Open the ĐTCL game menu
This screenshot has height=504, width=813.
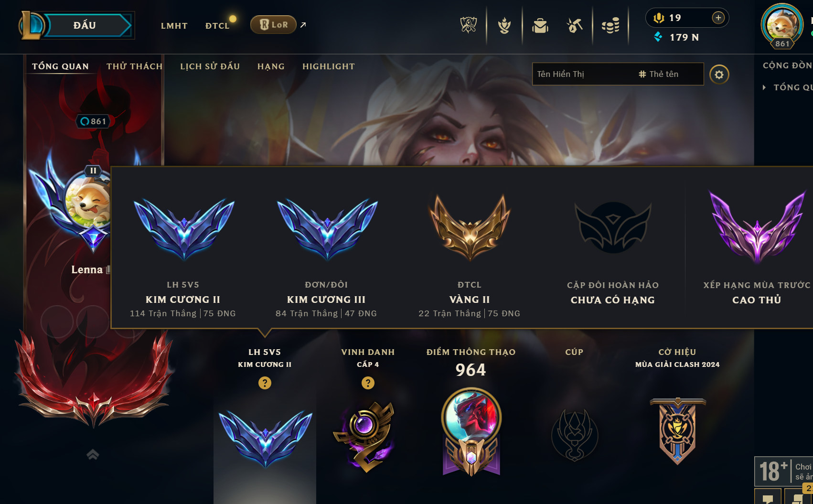pos(217,26)
